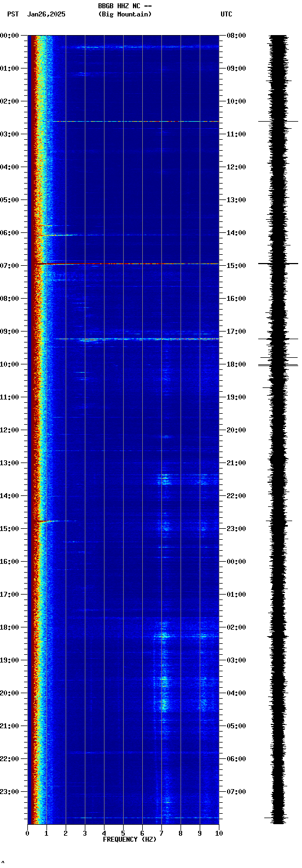Click the 23:00 PST time label
Viewport: 302px width, 868px height.
tap(9, 792)
